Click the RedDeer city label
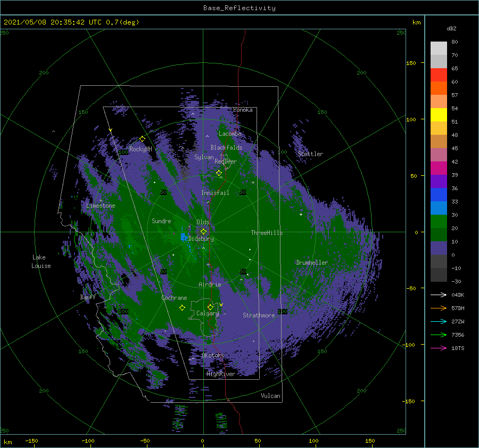Viewport: 479px width, 448px height. 226,161
